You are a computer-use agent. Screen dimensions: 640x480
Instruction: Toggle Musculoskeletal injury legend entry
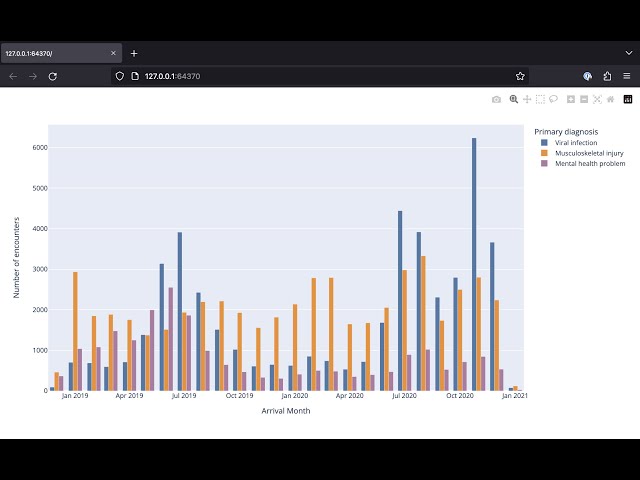(582, 153)
